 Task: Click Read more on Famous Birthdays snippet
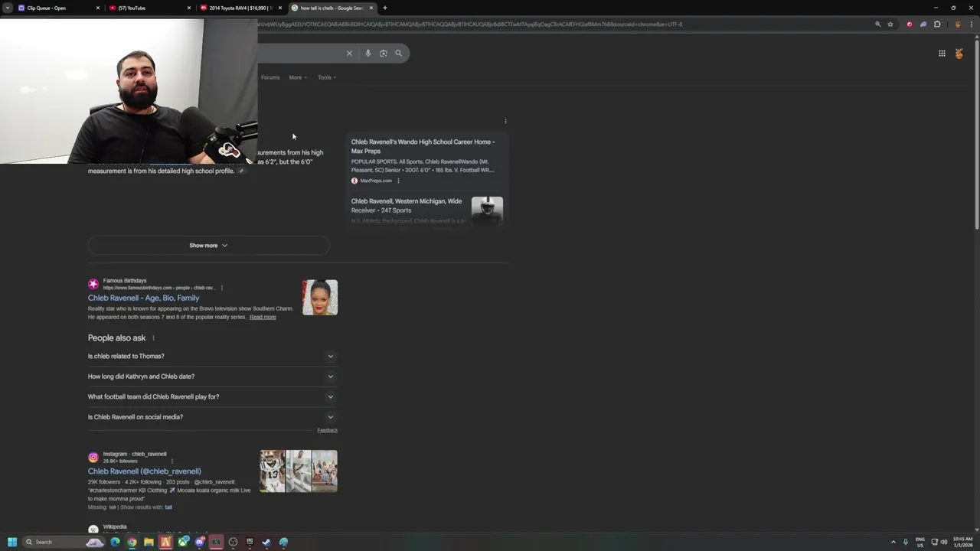[263, 317]
